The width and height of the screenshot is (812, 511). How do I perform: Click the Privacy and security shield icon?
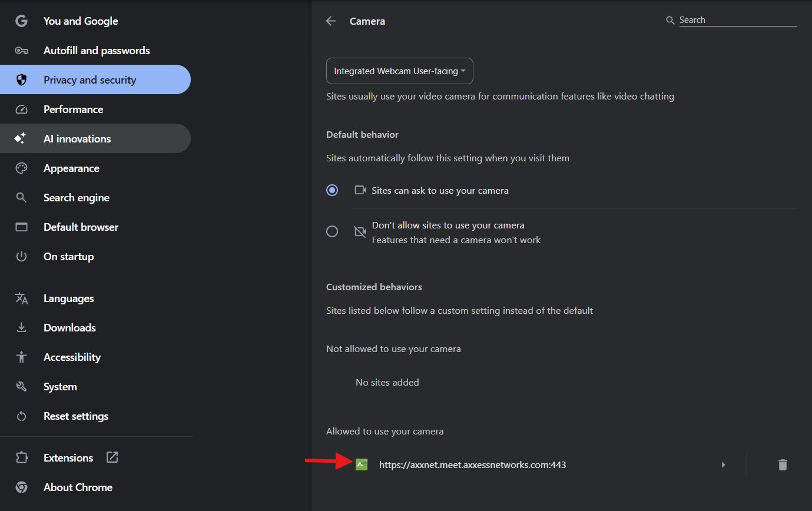coord(22,80)
